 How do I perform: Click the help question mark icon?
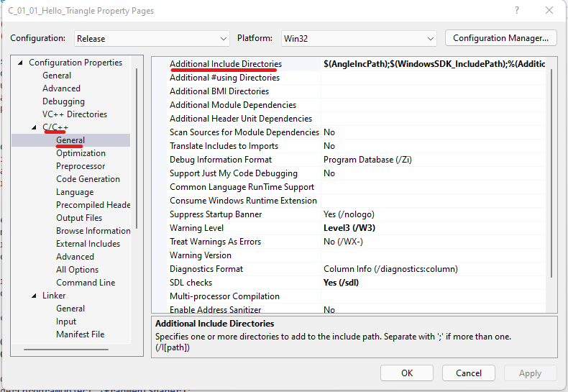[x=517, y=10]
